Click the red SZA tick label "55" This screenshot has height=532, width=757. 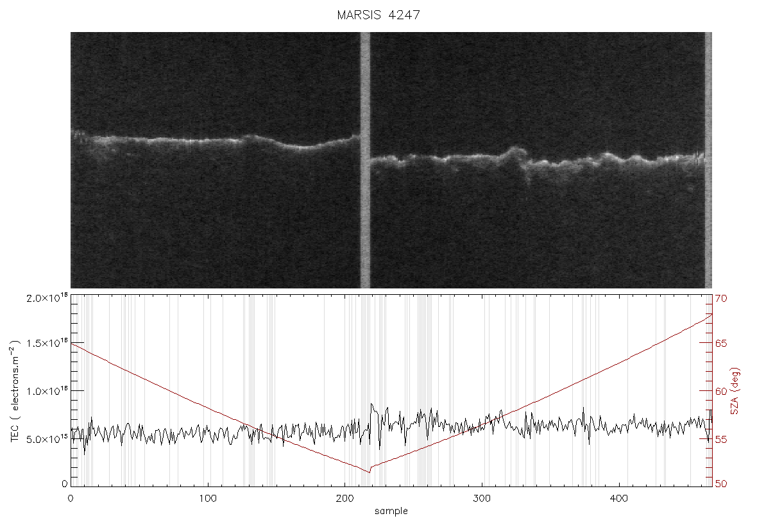[721, 440]
